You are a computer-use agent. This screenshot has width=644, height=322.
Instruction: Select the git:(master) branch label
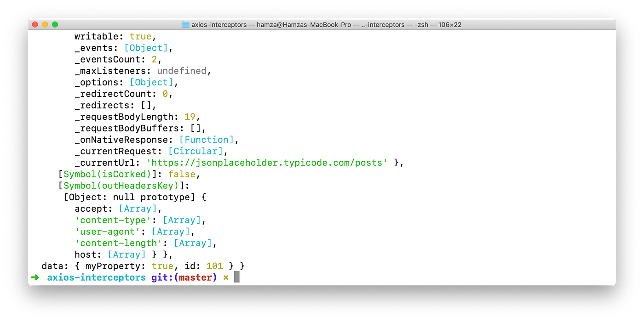(184, 277)
